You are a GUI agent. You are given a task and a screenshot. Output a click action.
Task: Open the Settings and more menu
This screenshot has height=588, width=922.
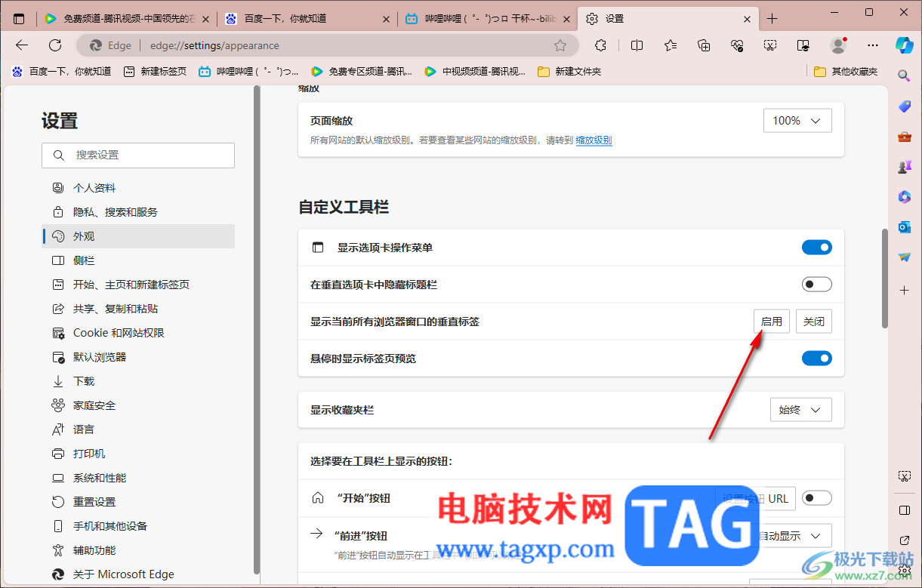point(873,45)
